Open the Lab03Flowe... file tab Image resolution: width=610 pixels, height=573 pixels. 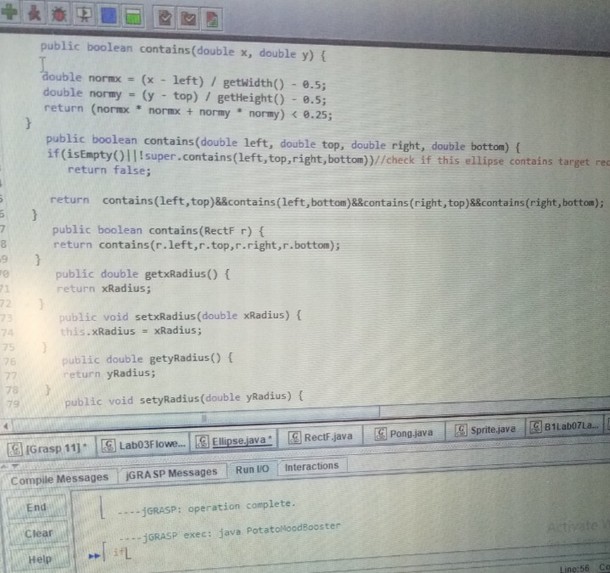[x=143, y=445]
